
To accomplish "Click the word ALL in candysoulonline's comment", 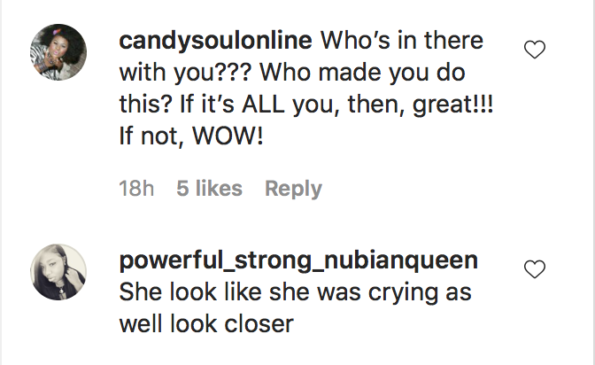I will pyautogui.click(x=263, y=104).
